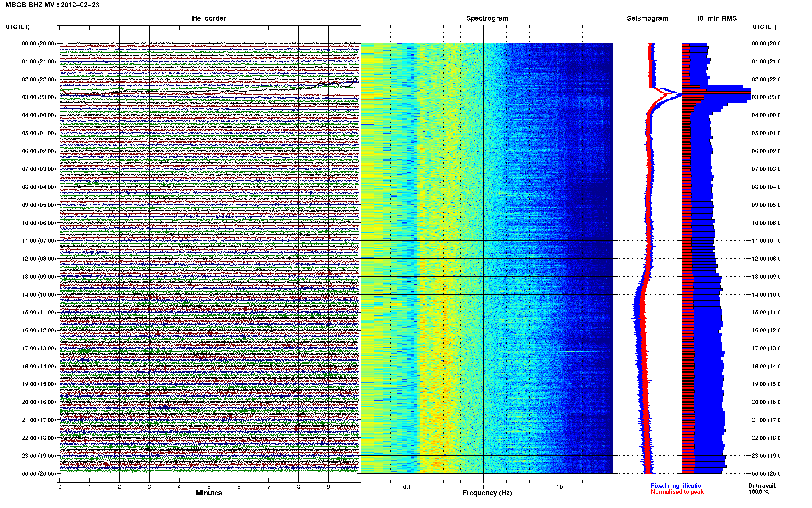Click left time label '22:00 (18:00)'
812x508 pixels.
tap(39, 438)
